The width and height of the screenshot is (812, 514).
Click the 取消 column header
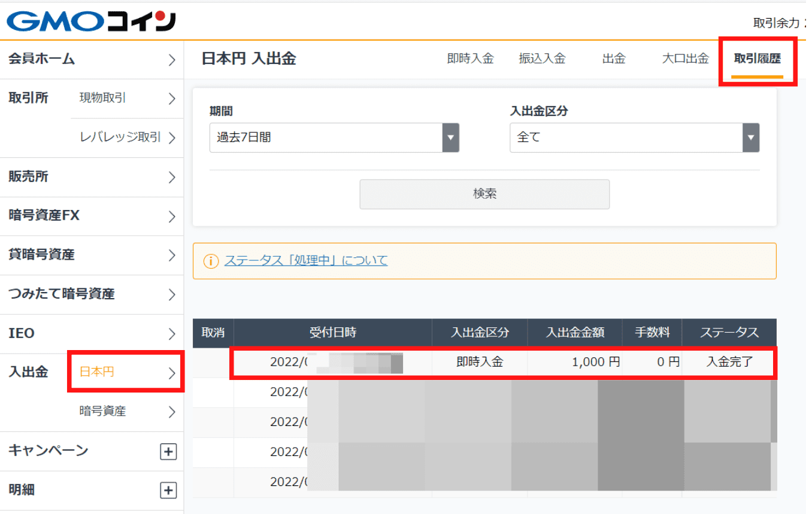(213, 333)
